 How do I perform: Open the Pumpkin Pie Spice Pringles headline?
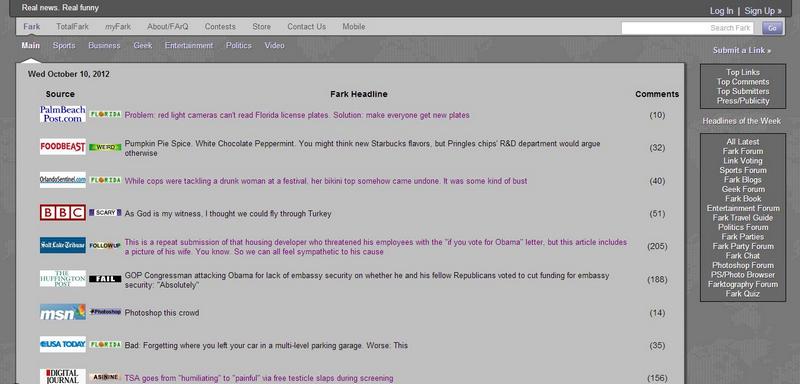coord(362,148)
